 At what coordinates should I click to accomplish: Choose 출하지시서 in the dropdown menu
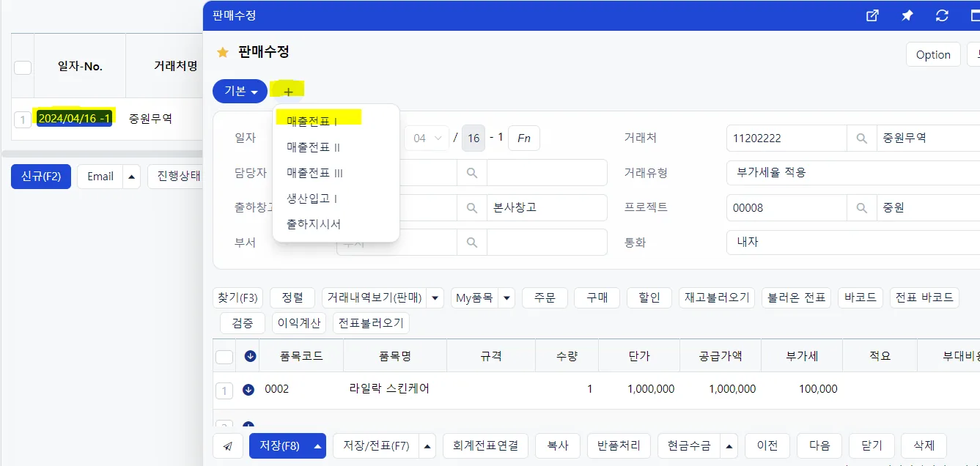tap(313, 224)
